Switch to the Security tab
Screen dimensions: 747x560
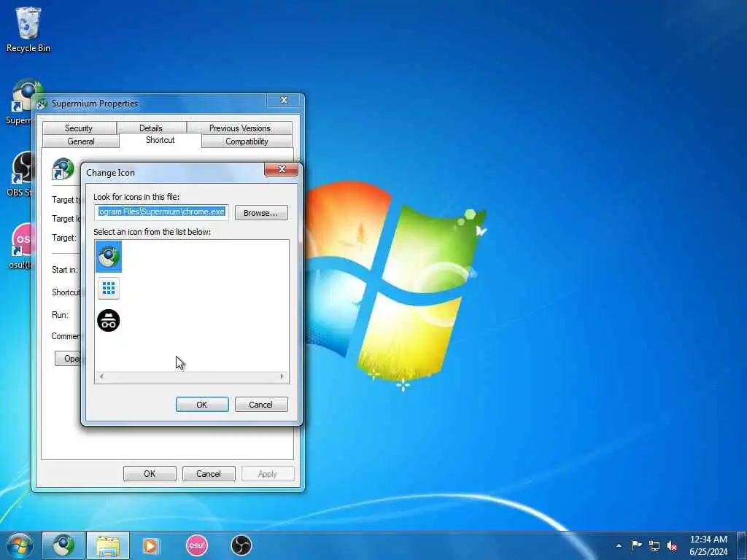79,128
